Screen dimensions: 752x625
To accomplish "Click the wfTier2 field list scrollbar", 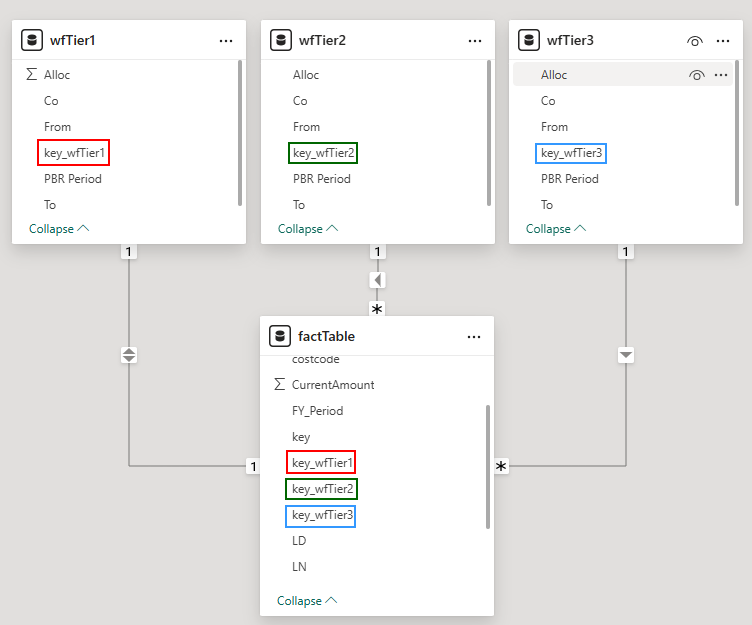I will coord(489,133).
